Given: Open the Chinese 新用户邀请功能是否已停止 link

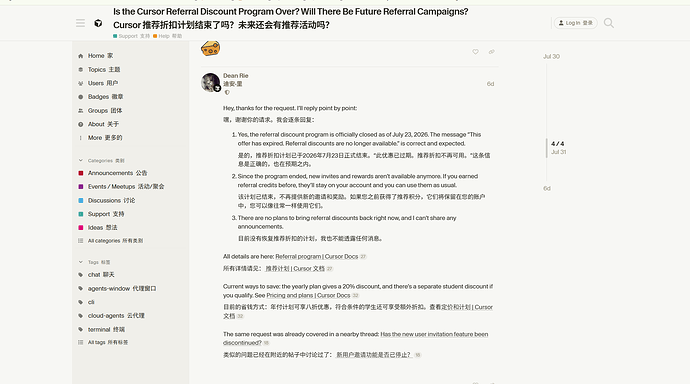Looking at the screenshot, I should (374, 355).
